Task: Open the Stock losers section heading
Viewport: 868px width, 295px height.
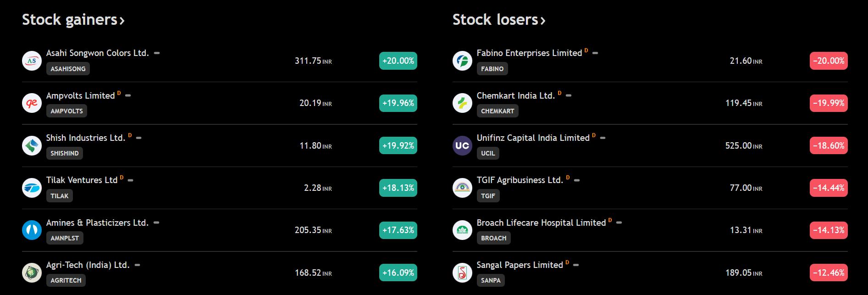Action: (x=498, y=20)
